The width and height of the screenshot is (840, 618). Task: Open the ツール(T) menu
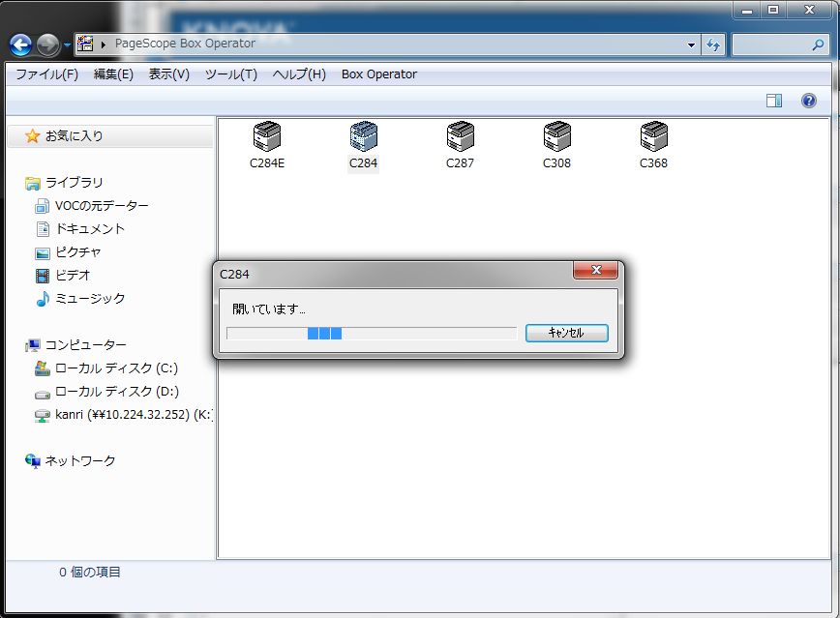point(230,74)
